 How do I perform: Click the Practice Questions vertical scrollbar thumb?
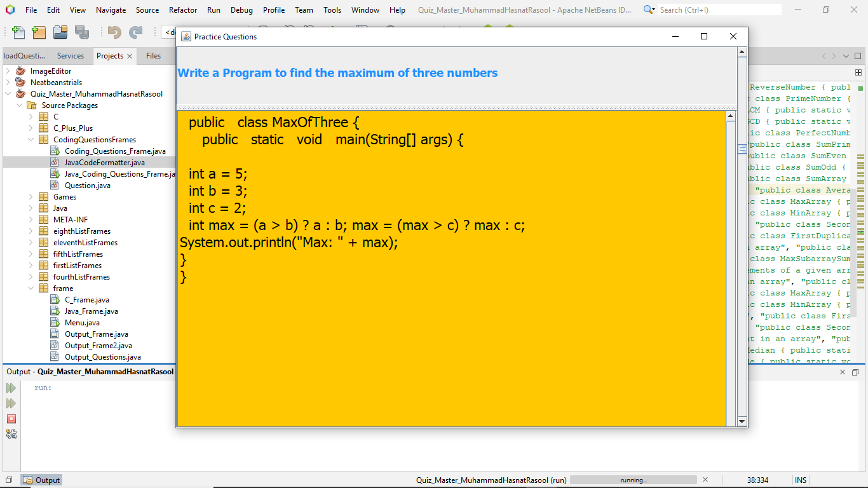click(742, 149)
